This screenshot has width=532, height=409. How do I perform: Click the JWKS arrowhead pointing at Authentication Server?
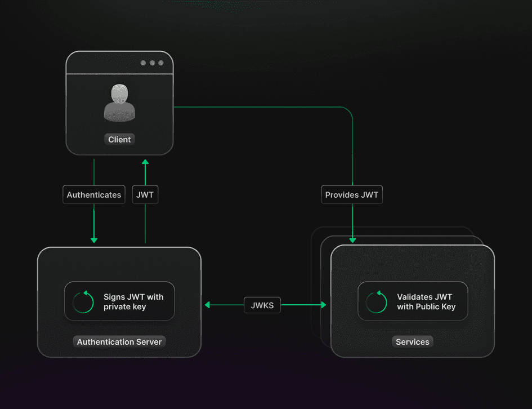click(208, 305)
